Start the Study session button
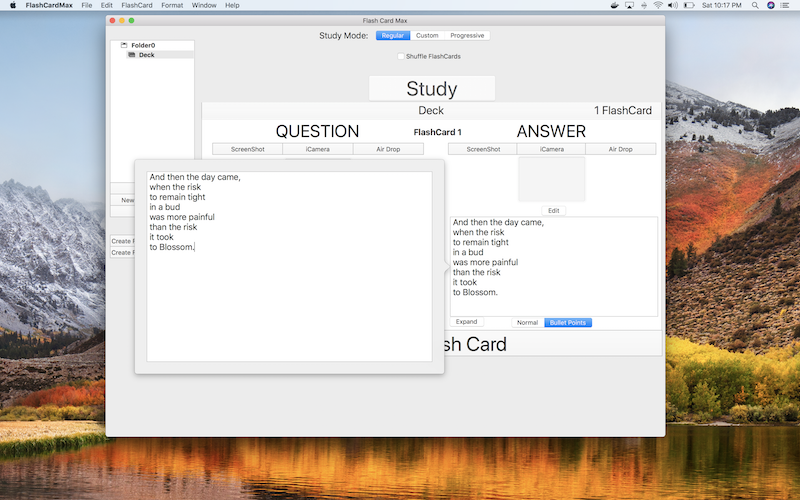Viewport: 800px width, 500px height. [432, 89]
